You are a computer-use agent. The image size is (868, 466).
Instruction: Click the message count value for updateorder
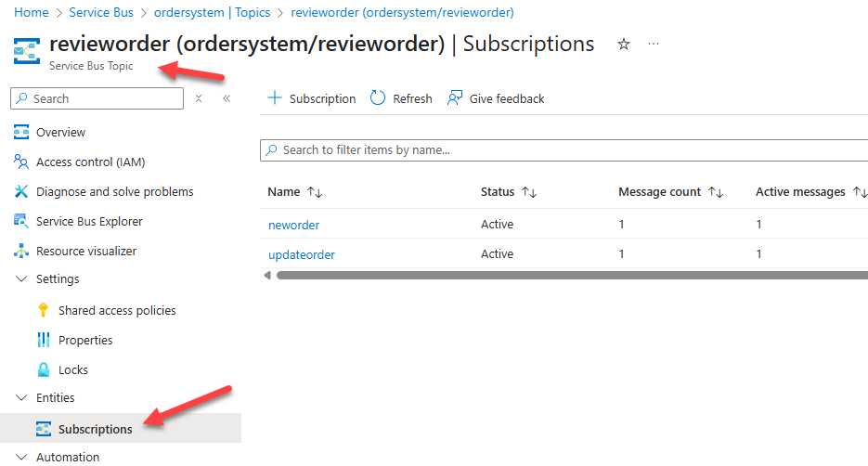(622, 254)
